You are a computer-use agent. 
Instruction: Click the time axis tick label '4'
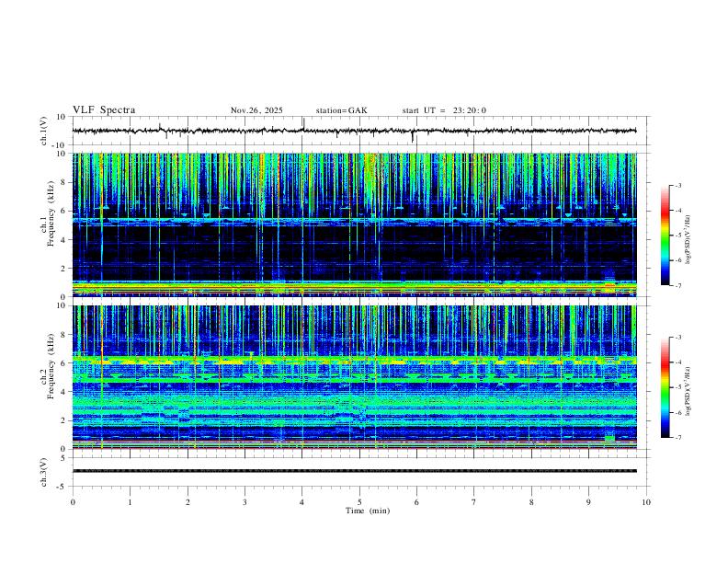click(302, 502)
